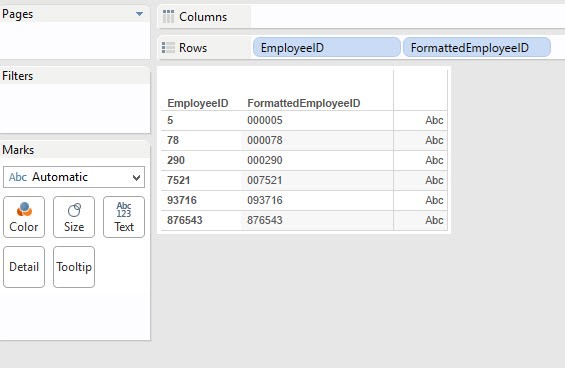The image size is (565, 368).
Task: Click the FormattedEmployeeID column header
Action: pyautogui.click(x=304, y=103)
